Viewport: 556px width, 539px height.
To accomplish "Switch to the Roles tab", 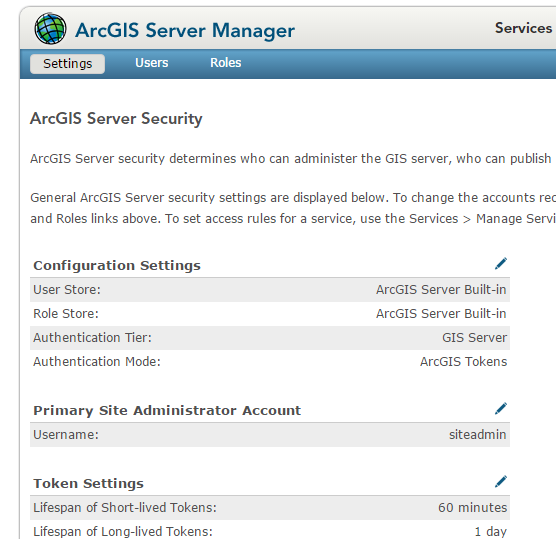I will [226, 63].
